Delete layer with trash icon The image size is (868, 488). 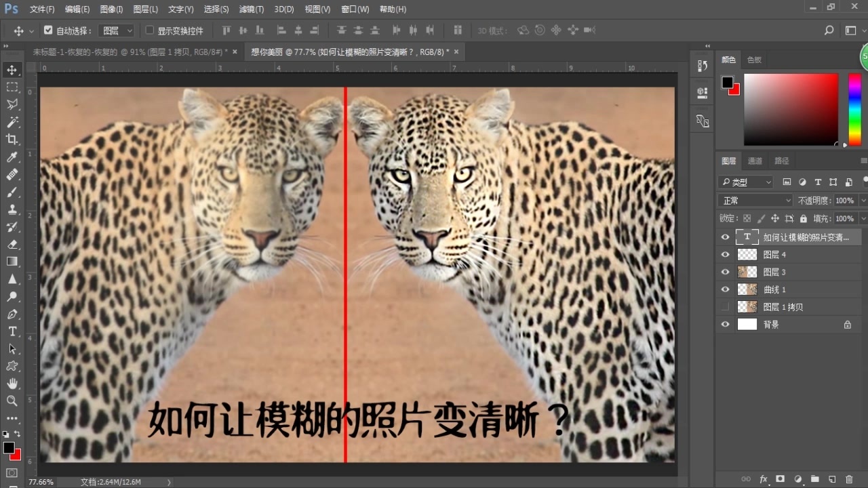pos(849,479)
